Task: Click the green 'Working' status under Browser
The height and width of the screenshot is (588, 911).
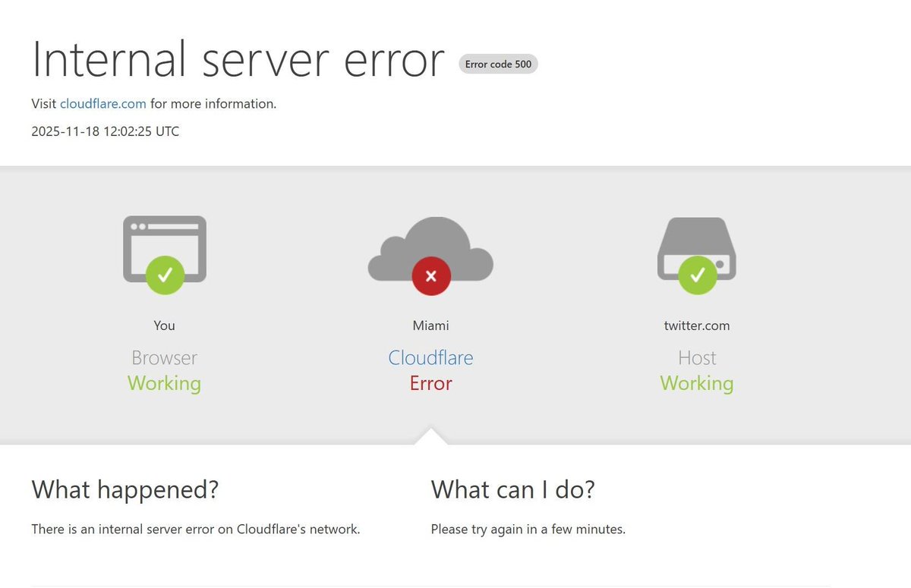Action: (x=165, y=383)
